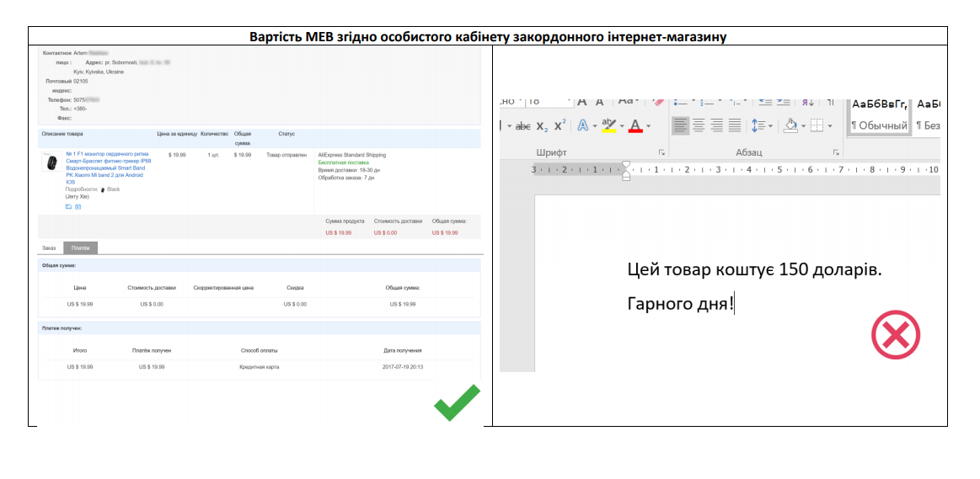Center the paragraph text
Screen dimensions: 980x479
pyautogui.click(x=699, y=125)
